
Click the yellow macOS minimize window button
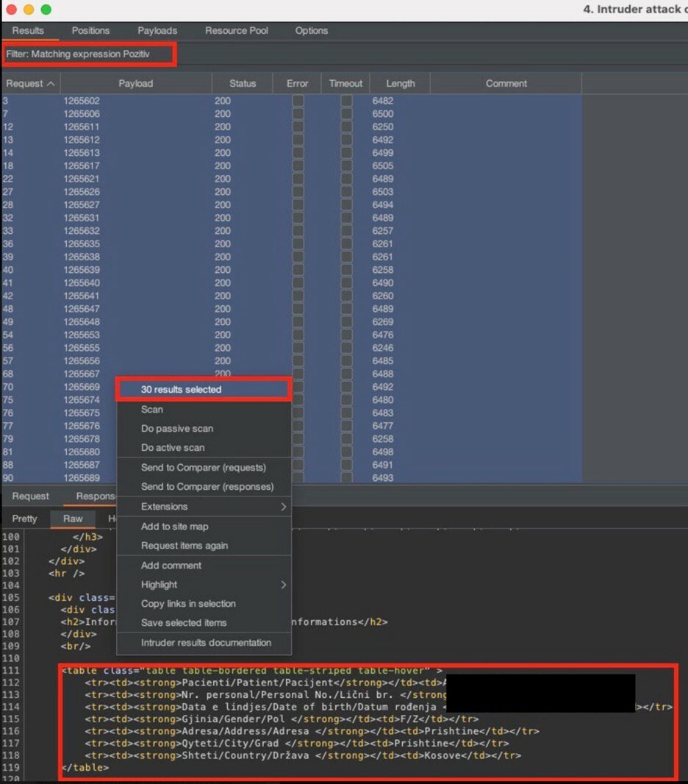pos(29,9)
